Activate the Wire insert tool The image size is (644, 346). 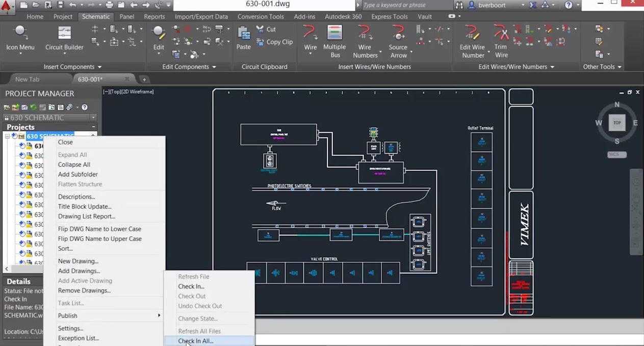click(311, 38)
